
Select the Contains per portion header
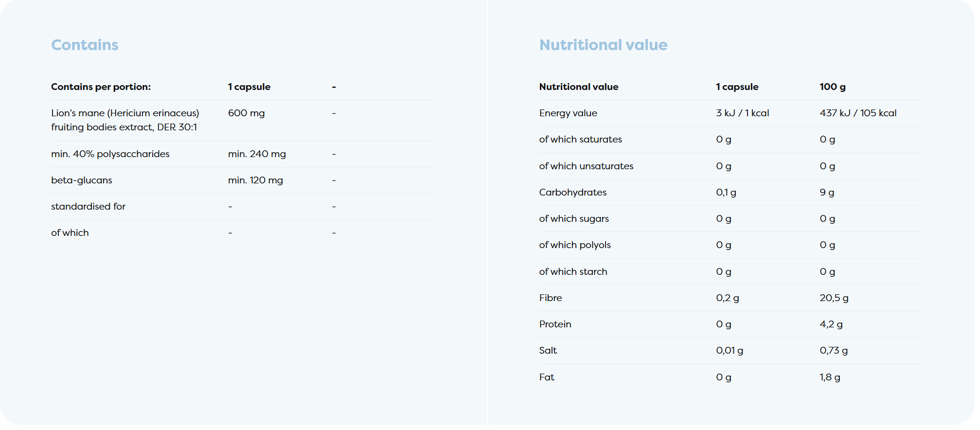[101, 87]
